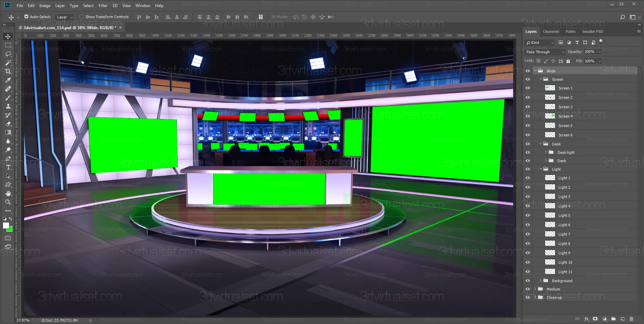Click the Opacity 100% value field

pos(589,52)
